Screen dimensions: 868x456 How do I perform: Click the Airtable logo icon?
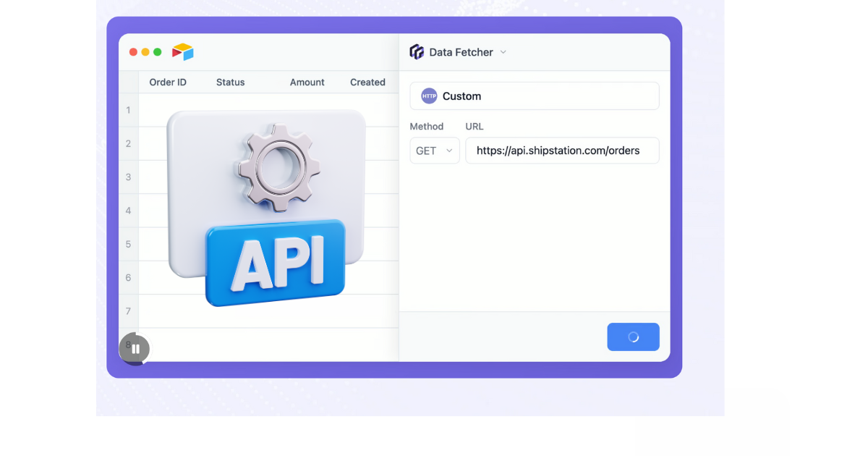183,52
